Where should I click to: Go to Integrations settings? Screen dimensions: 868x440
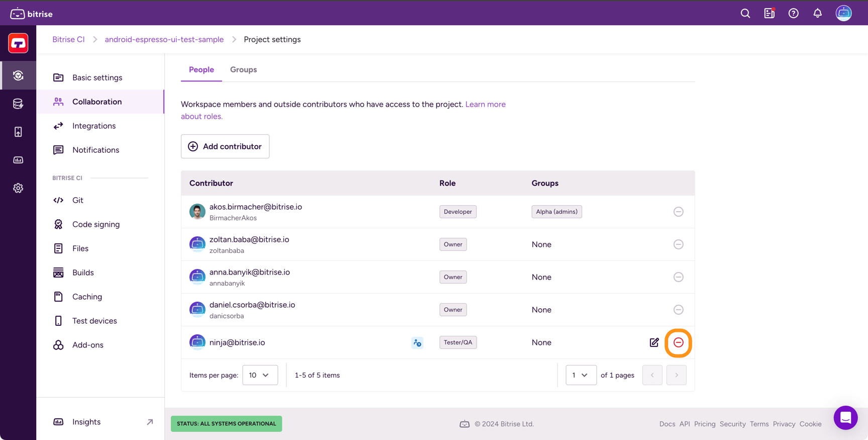coord(94,126)
